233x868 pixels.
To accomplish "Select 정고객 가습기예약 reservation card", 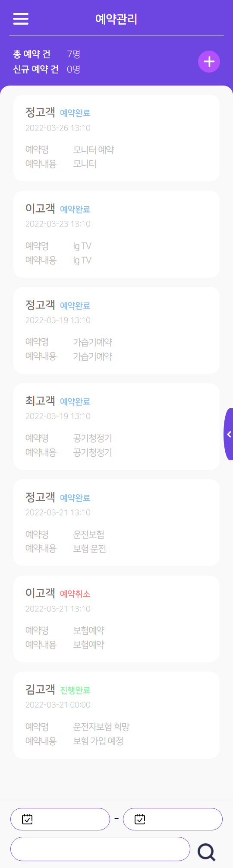I will tap(116, 331).
